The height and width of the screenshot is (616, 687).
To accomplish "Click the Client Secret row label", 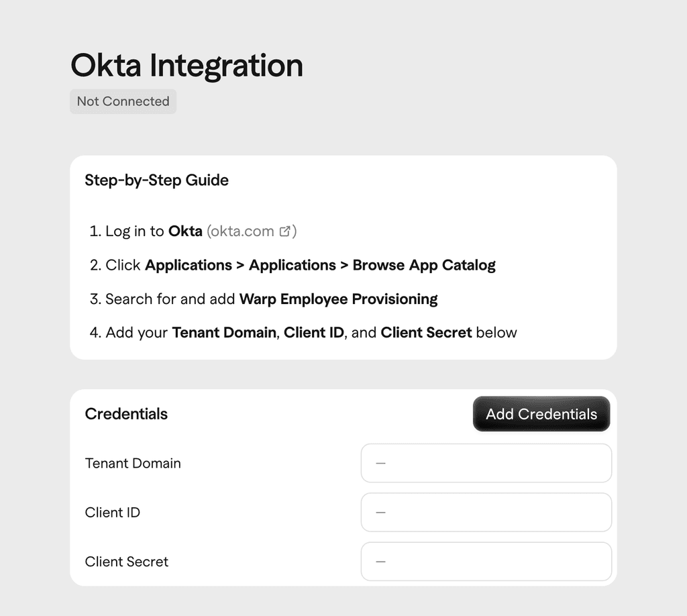I will pyautogui.click(x=126, y=561).
